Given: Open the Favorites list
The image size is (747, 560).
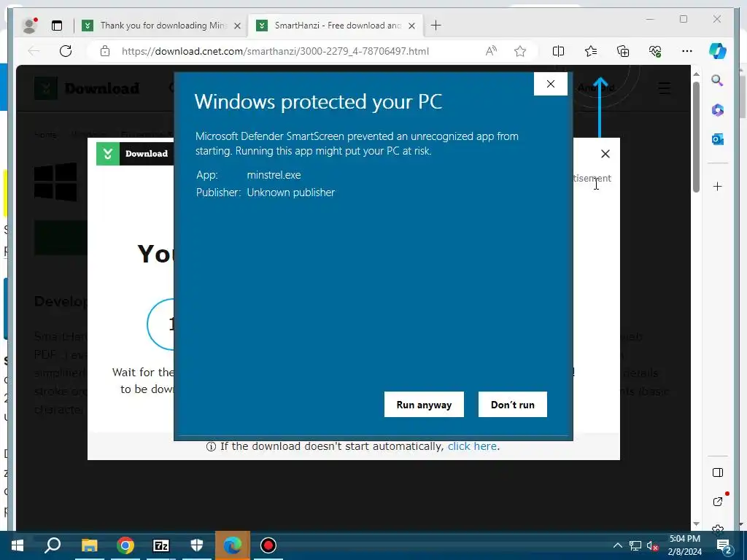Looking at the screenshot, I should (591, 51).
